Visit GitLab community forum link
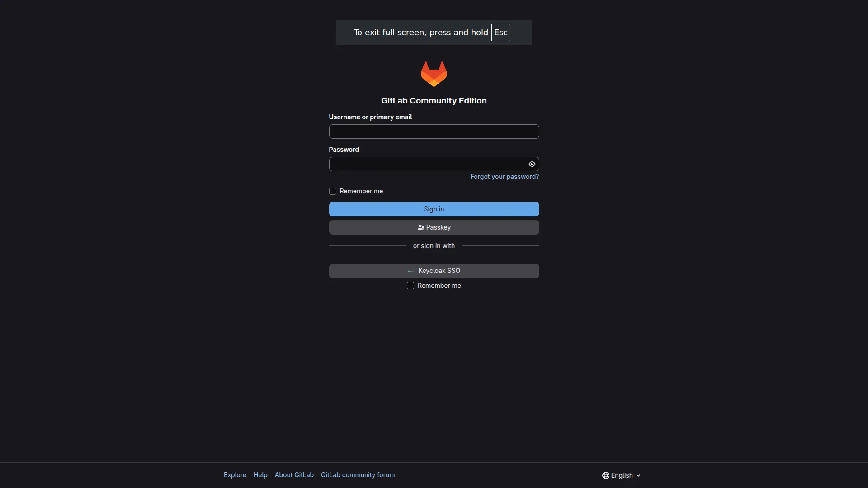 (358, 475)
